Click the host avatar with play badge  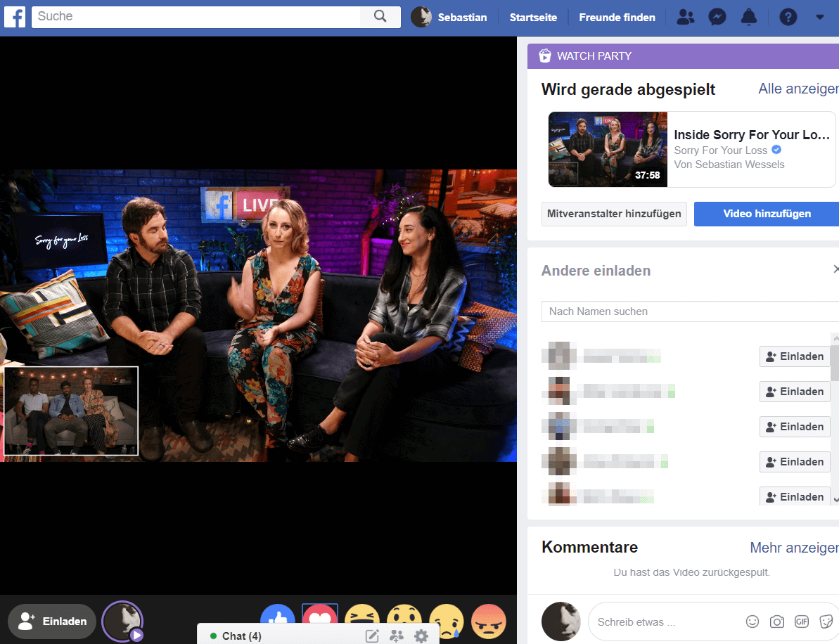point(122,622)
